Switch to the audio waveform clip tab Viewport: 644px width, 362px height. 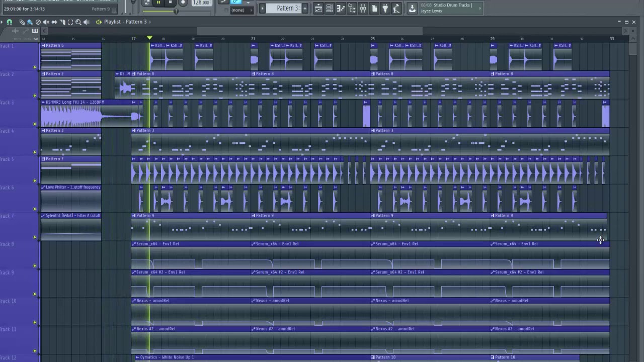pos(15,31)
